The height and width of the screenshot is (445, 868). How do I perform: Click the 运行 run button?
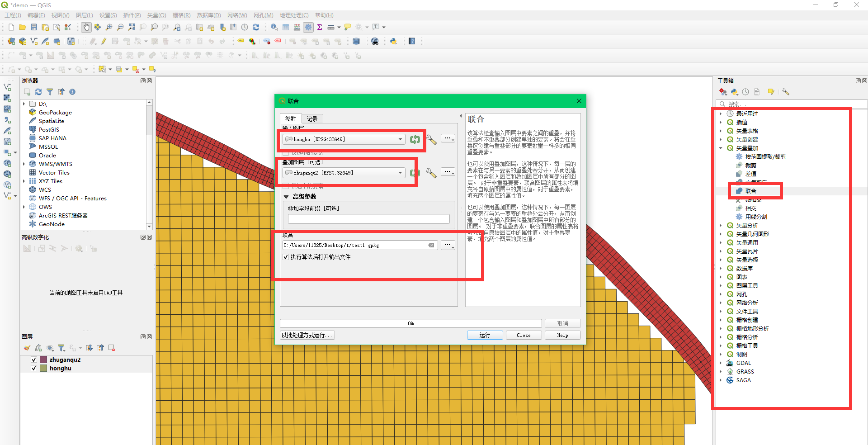tap(485, 335)
